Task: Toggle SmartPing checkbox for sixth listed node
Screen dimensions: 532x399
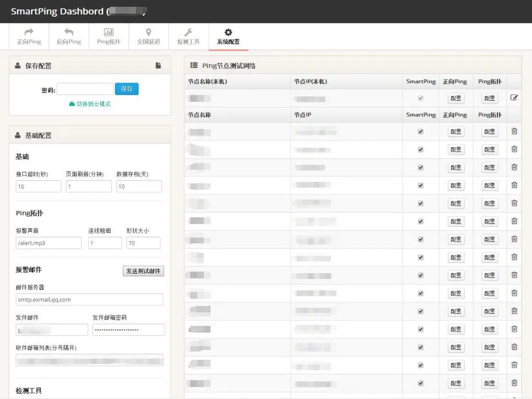Action: click(421, 221)
